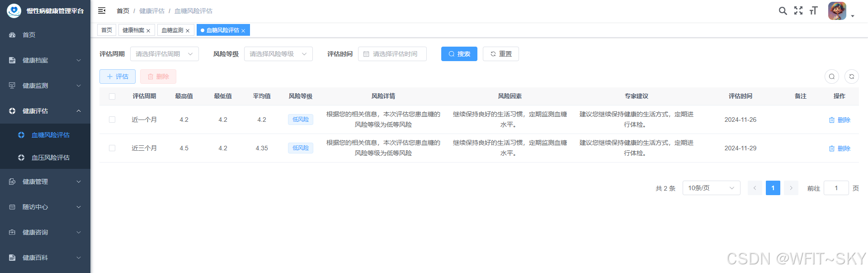The height and width of the screenshot is (273, 868).
Task: Click the trash icon in the 2024-11-26 row
Action: tap(832, 120)
